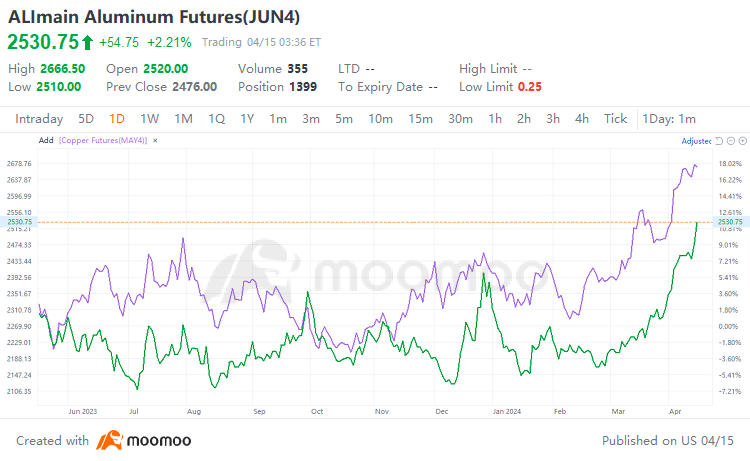Screen dimensions: 750x461
Task: Switch chart to the 1M timeframe
Action: tap(184, 119)
